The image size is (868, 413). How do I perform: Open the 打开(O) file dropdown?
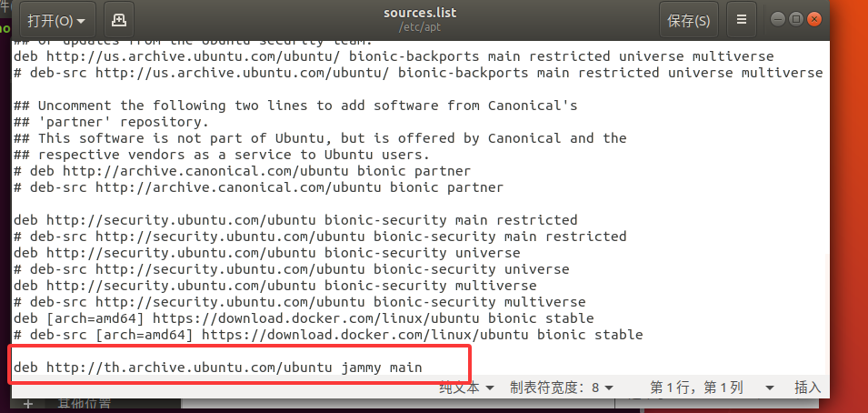tap(57, 21)
